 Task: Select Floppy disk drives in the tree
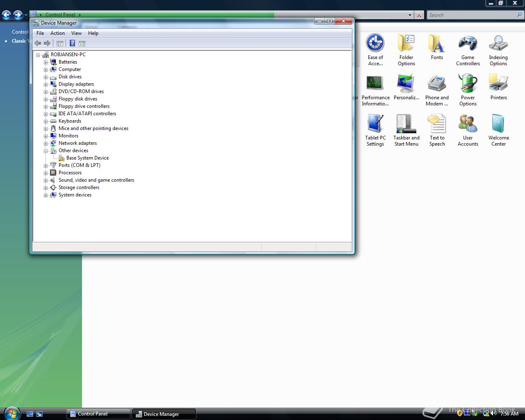tap(78, 99)
